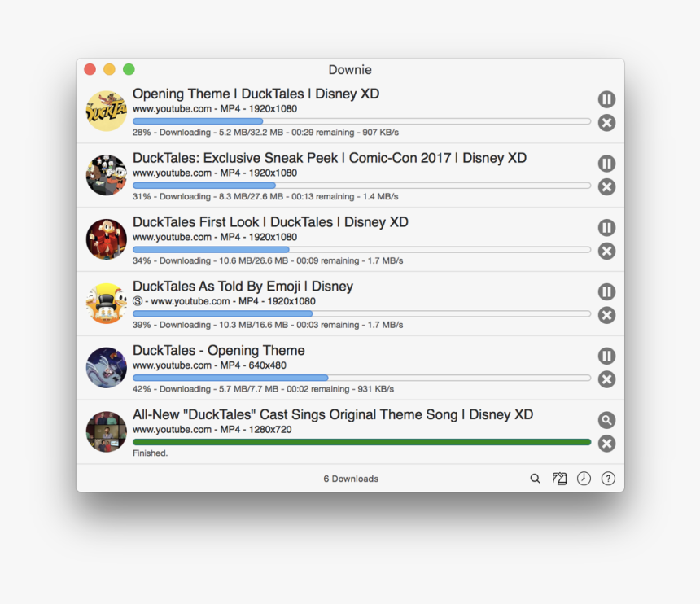Cancel the Opening Theme | DuckTales | Disney XD download
Screen dimensions: 700x604
pos(606,123)
